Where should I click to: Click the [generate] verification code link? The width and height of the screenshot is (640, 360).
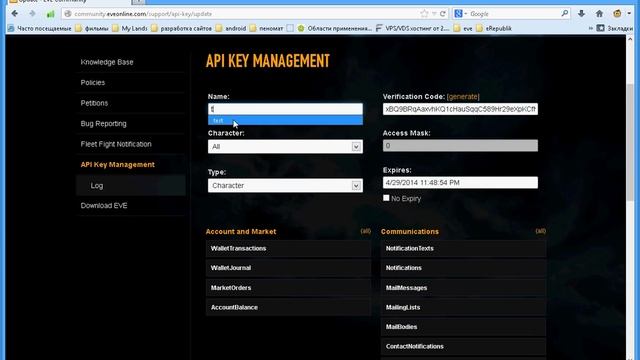(x=463, y=97)
